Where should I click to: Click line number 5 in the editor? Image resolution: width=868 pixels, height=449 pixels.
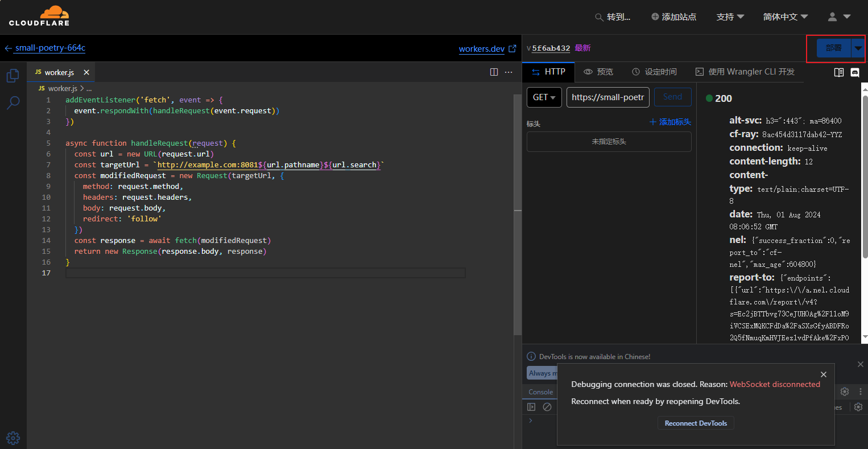pos(48,143)
